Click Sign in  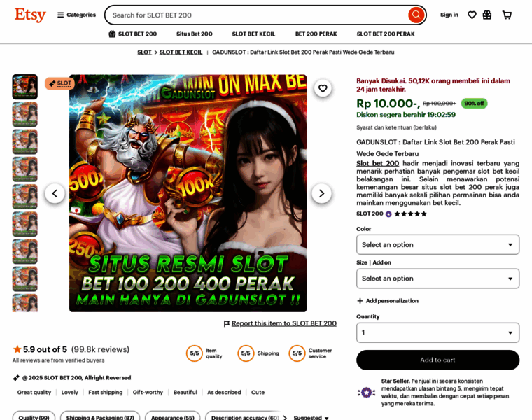pyautogui.click(x=449, y=15)
